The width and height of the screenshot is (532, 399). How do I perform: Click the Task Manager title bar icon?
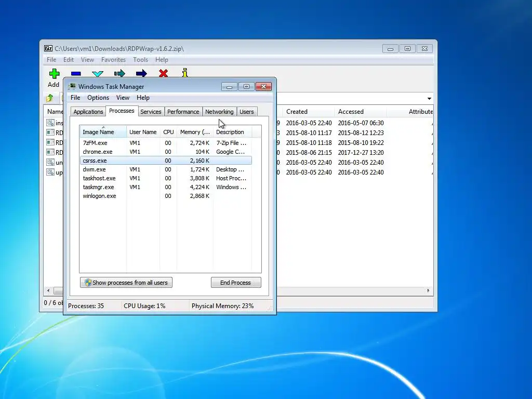pyautogui.click(x=72, y=87)
